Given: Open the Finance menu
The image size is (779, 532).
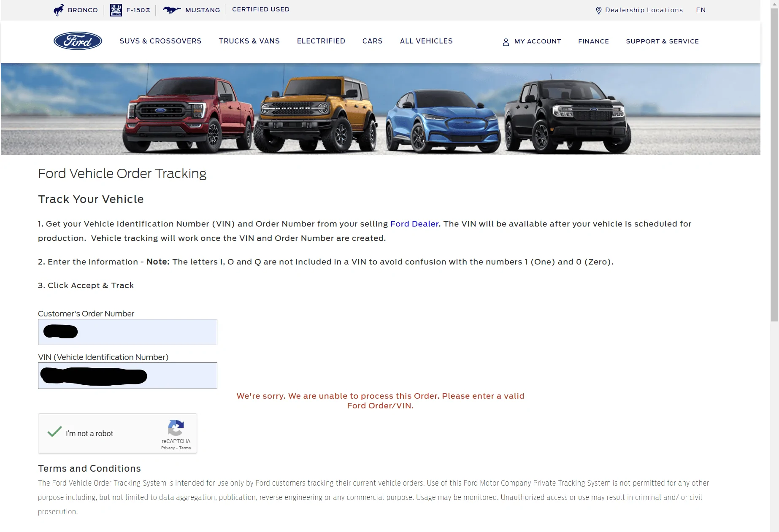Looking at the screenshot, I should pos(593,41).
